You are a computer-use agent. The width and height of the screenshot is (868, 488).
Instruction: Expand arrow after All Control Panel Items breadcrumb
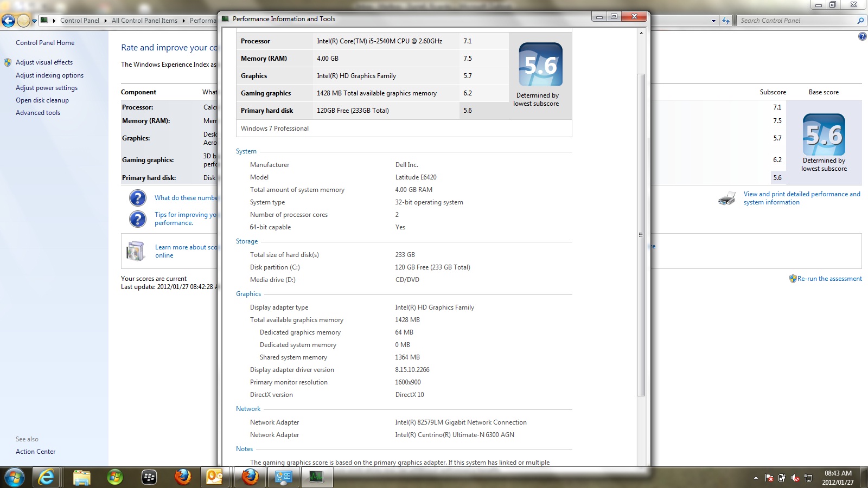click(183, 21)
